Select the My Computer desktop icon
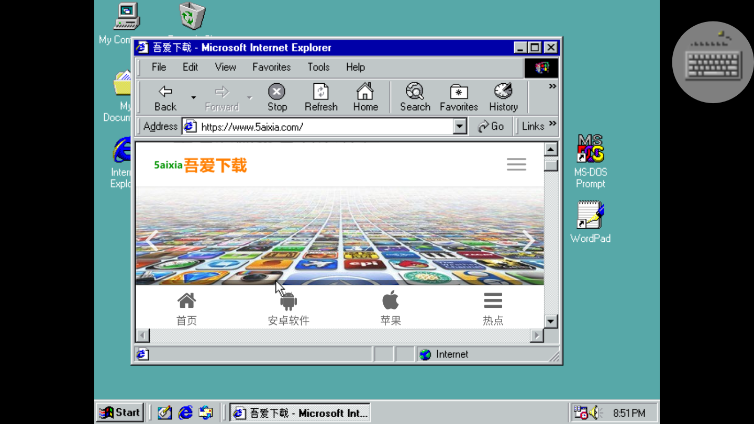Screen dimensions: 754x424 [121, 23]
